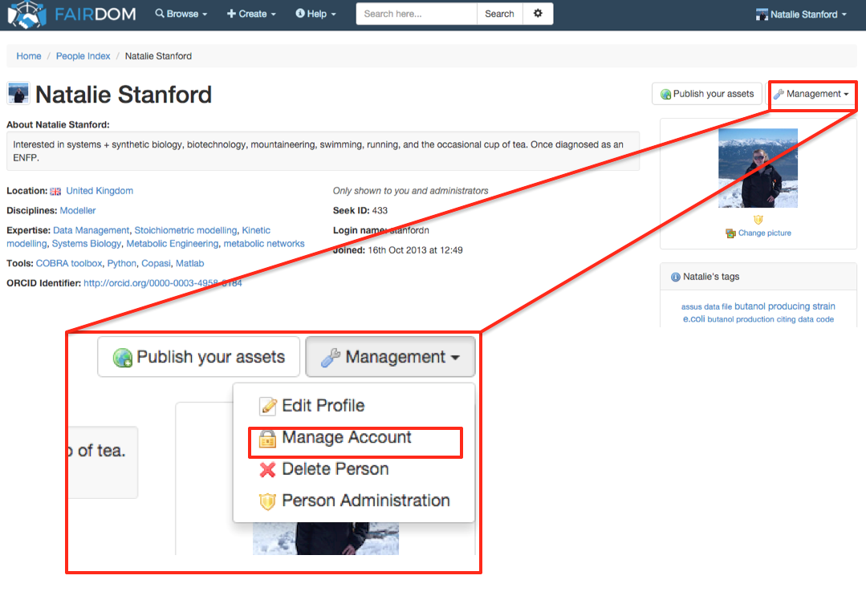Expand the Management dropdown at top right
Image resolution: width=866 pixels, height=616 pixels.
811,94
